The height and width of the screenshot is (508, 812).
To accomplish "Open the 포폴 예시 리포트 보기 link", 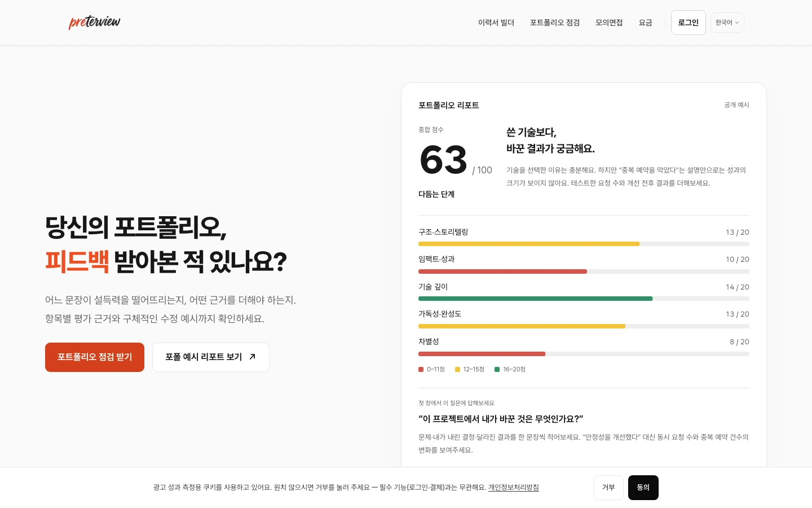I will pos(210,357).
